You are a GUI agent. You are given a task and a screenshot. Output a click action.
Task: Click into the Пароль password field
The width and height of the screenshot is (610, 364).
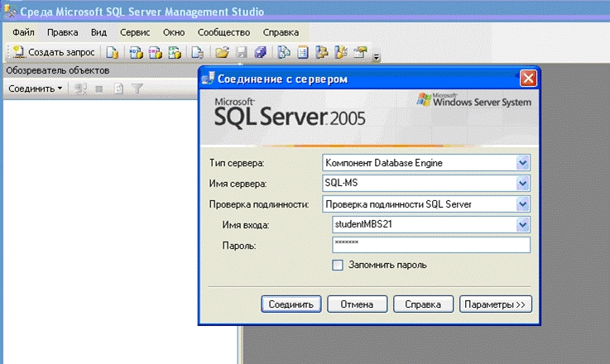pyautogui.click(x=431, y=245)
